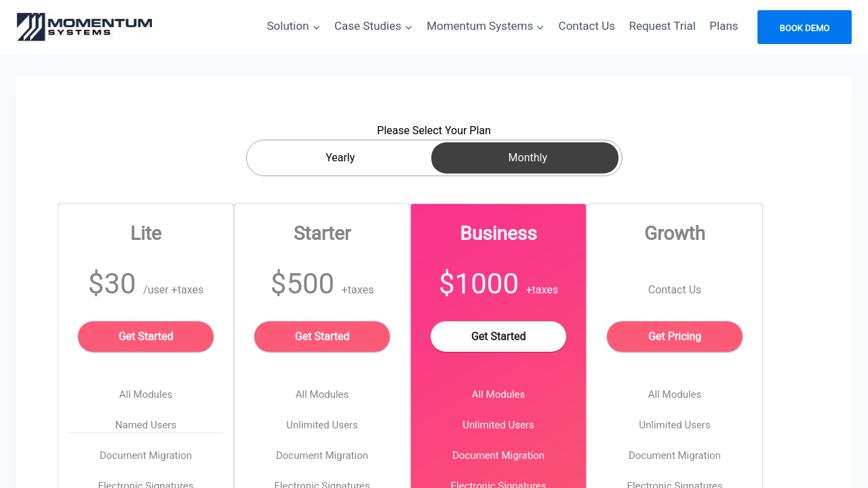Open the Contact Us menu item

point(587,26)
